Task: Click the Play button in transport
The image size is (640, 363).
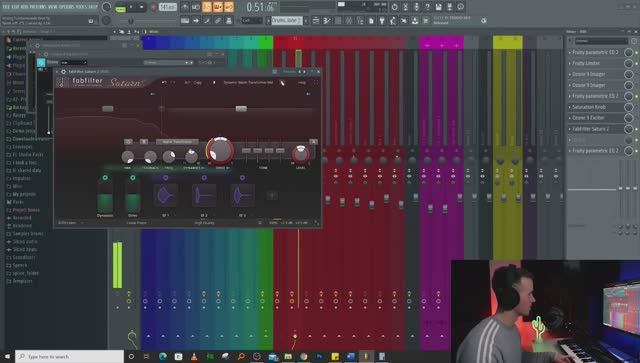Action: click(x=131, y=7)
